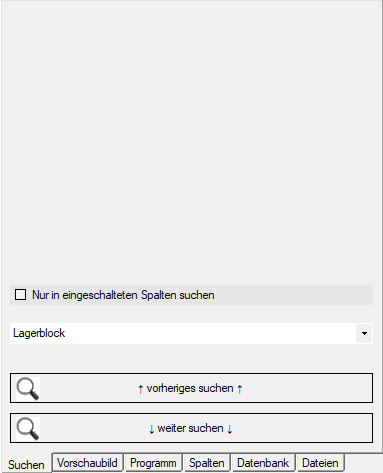383x473 pixels.
Task: Click magnifier icon on vorheriges suchen button
Action: [x=28, y=389]
